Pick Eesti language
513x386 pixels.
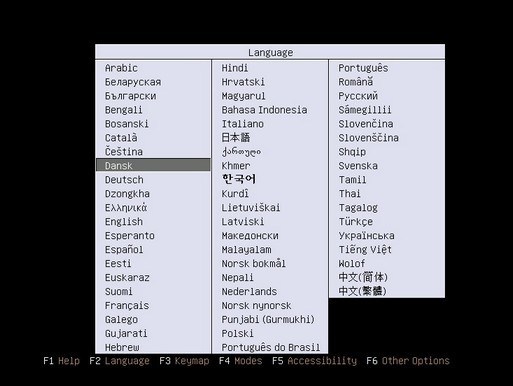click(x=118, y=264)
